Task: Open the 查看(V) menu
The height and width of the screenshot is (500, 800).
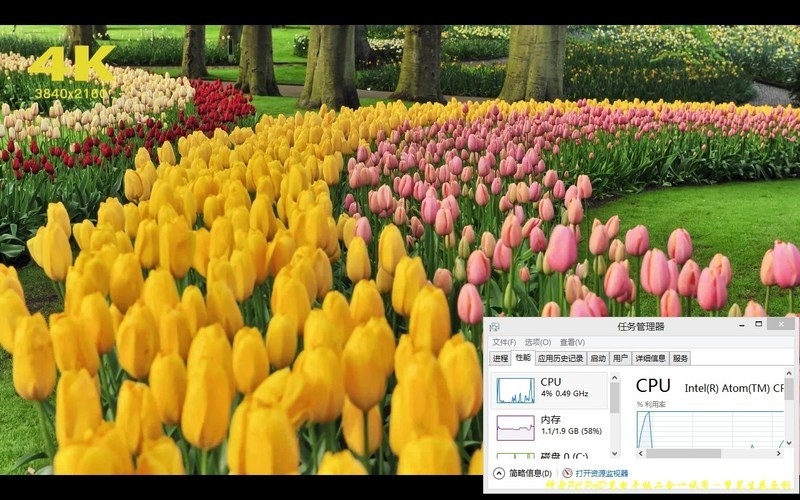Action: coord(572,342)
